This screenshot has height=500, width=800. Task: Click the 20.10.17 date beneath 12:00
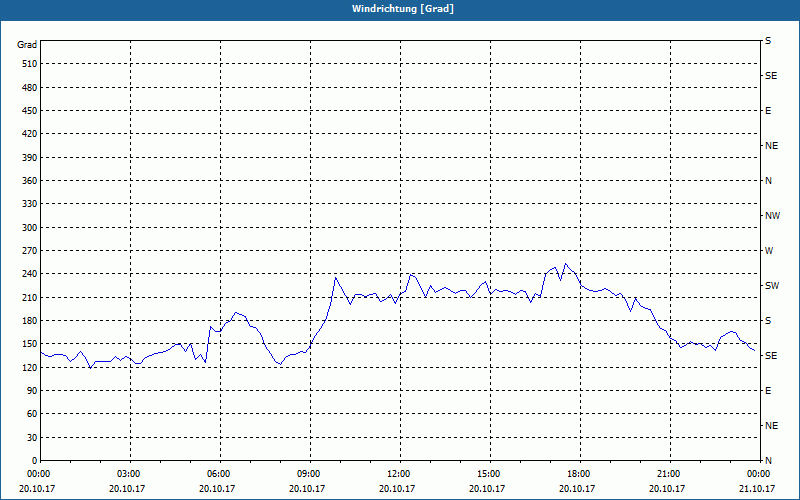coord(397,489)
